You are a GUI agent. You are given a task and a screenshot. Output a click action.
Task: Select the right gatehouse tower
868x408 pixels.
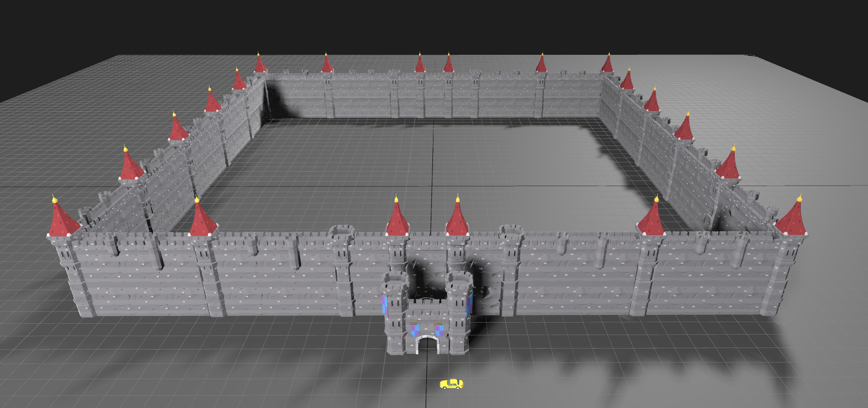pos(458,315)
